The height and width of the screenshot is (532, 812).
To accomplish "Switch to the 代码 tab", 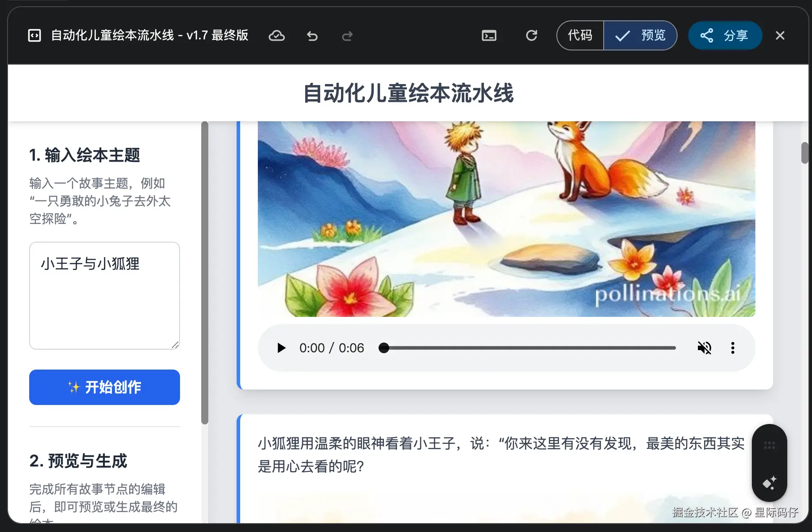I will coord(580,35).
